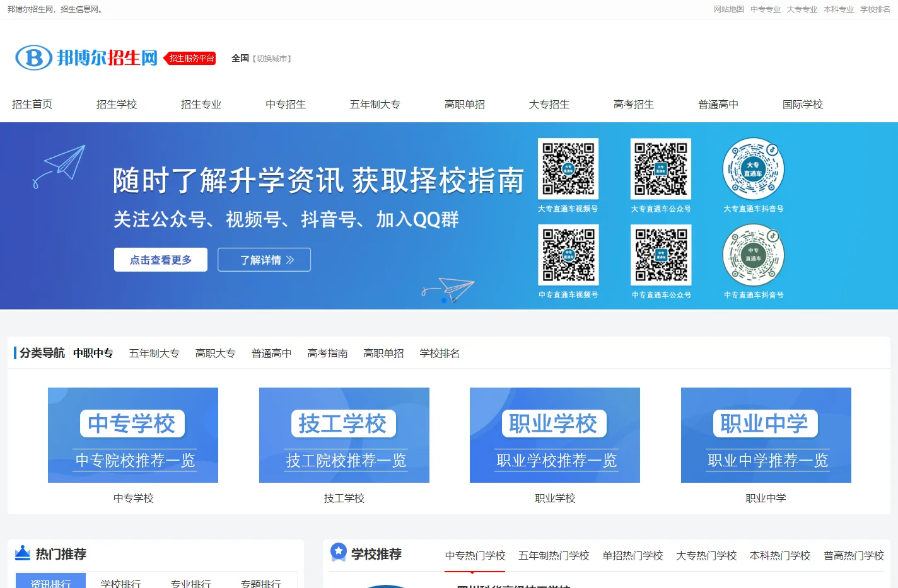
Task: Open the 大专直通车抖音号 round code
Action: (x=754, y=169)
